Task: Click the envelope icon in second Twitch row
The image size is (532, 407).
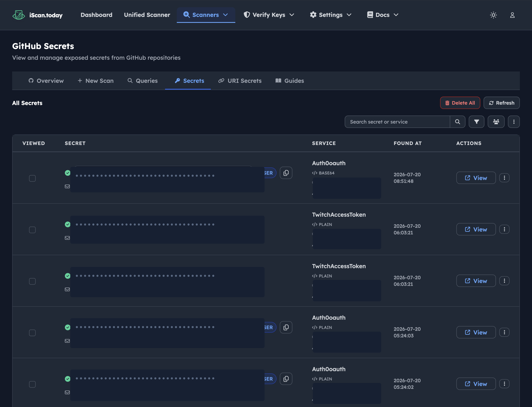Action: tap(67, 289)
